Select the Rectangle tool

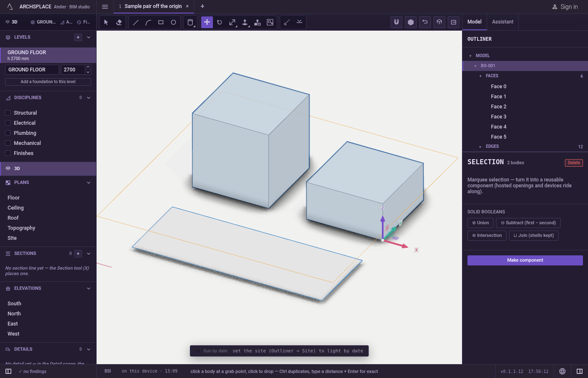point(161,22)
